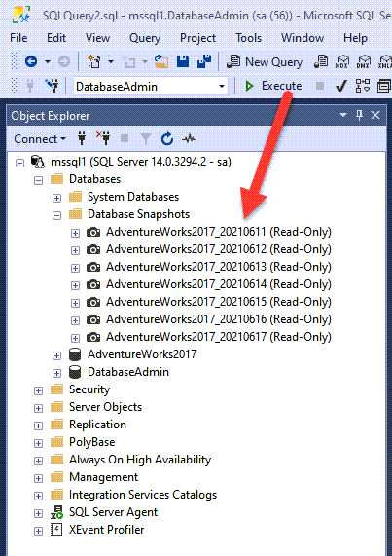Expand the AdventureWorks2017_20210614 snapshot
This screenshot has height=556, width=392.
[75, 285]
